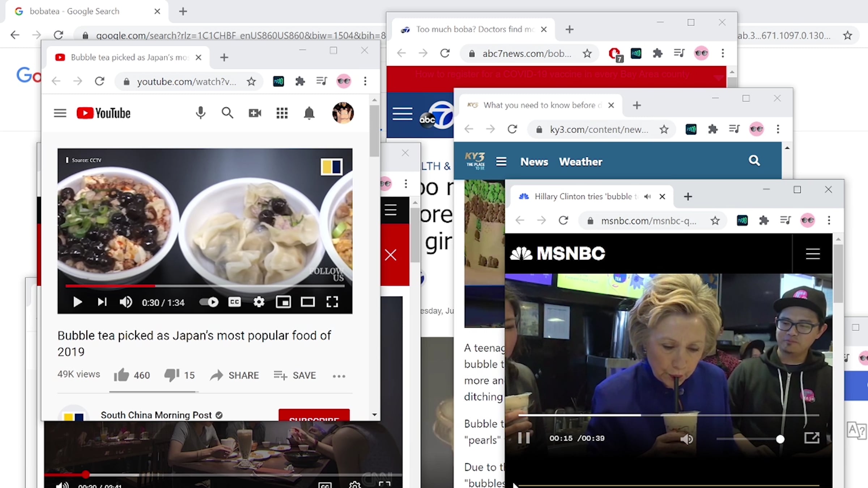Mute the YouTube video volume

[x=126, y=302]
